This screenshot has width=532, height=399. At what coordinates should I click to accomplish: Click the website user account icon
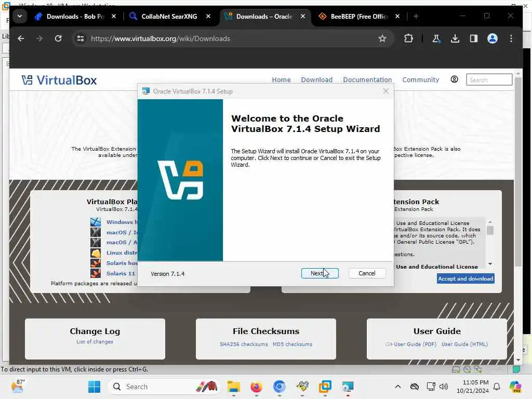pyautogui.click(x=454, y=79)
